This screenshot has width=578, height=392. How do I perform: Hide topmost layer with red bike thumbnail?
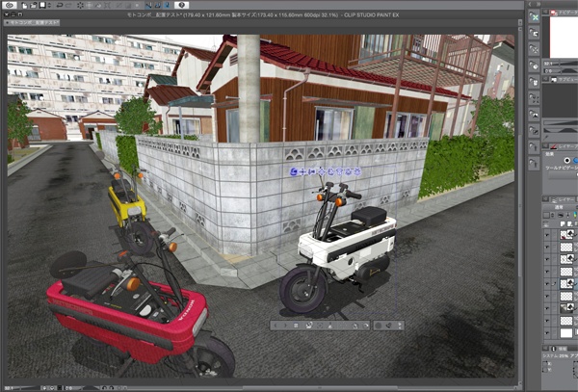pos(546,235)
